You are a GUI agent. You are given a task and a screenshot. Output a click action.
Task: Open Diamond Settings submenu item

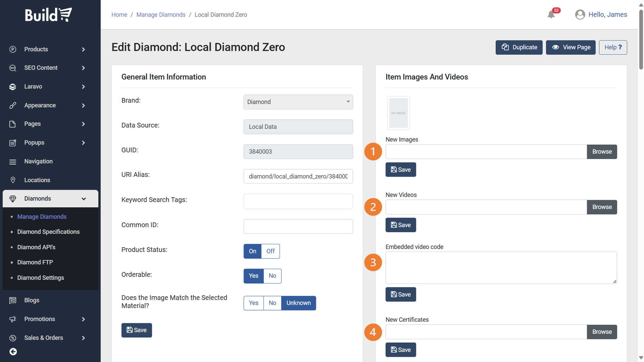[x=41, y=278]
